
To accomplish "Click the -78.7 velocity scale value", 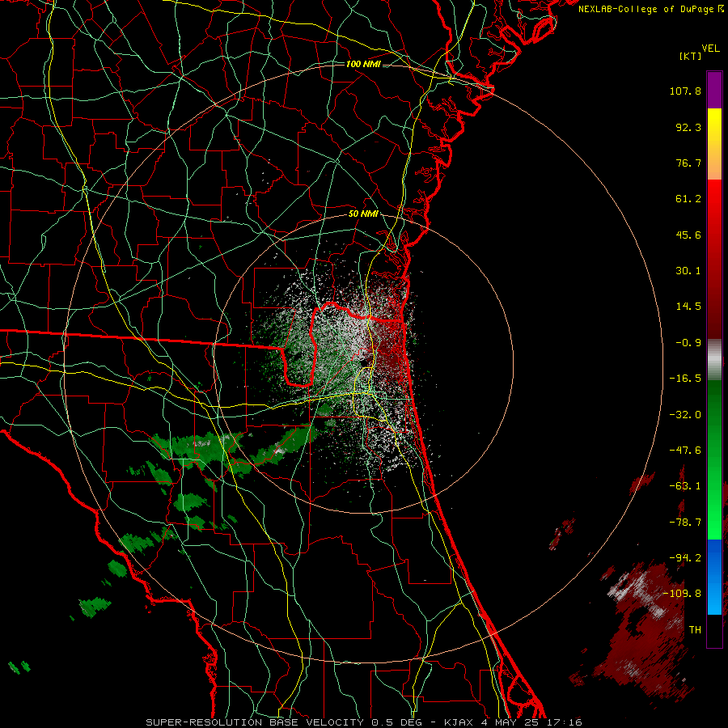I will pos(685,523).
